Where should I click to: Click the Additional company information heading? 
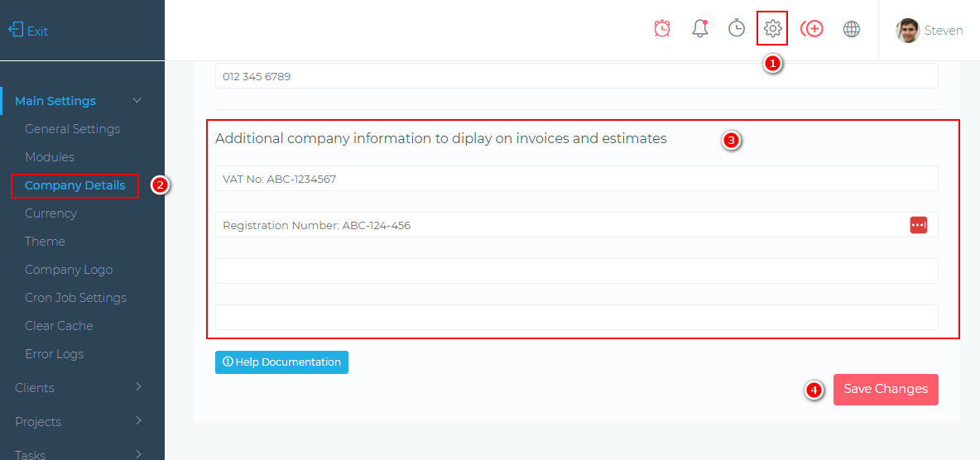(x=440, y=139)
